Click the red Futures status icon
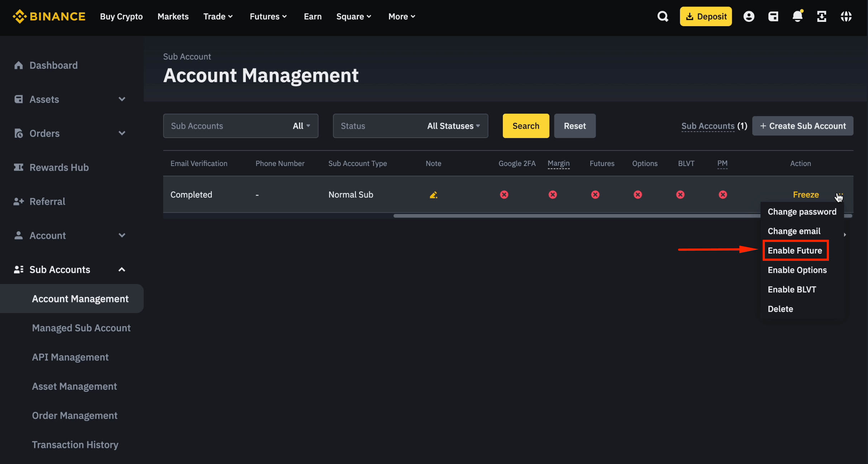Viewport: 868px width, 464px height. [x=595, y=195]
